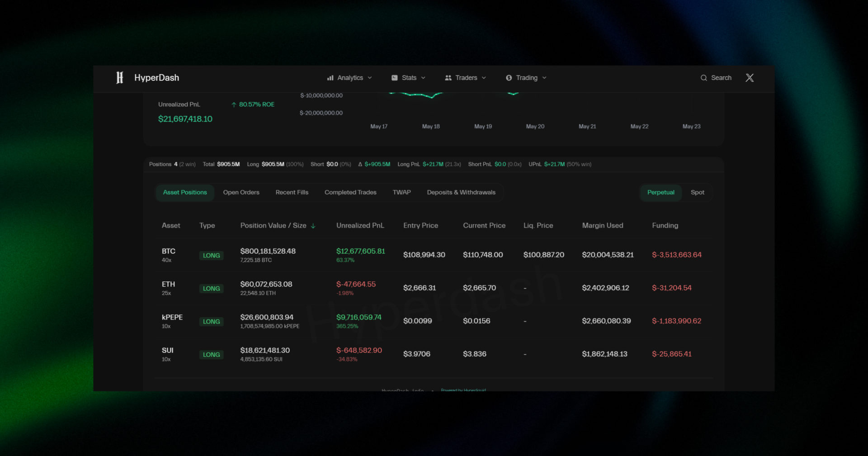Switch to the Perpetual positions view
Screen dimensions: 868x456
[x=660, y=192]
